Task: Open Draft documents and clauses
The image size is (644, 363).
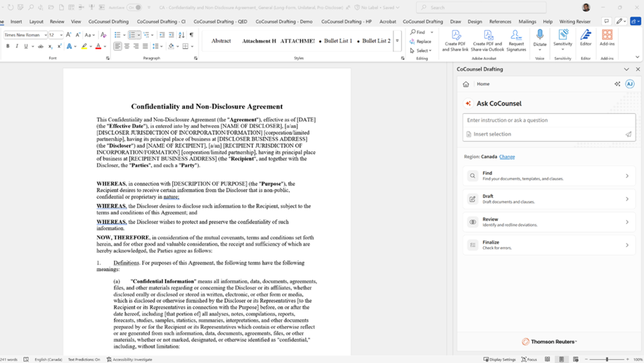Action: pyautogui.click(x=549, y=199)
